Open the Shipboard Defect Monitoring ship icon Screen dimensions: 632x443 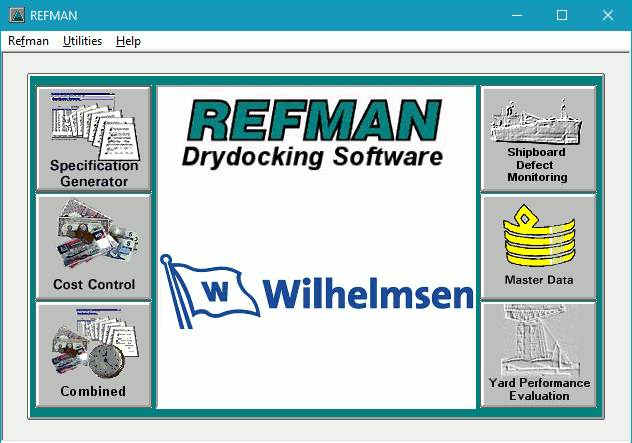(x=537, y=122)
